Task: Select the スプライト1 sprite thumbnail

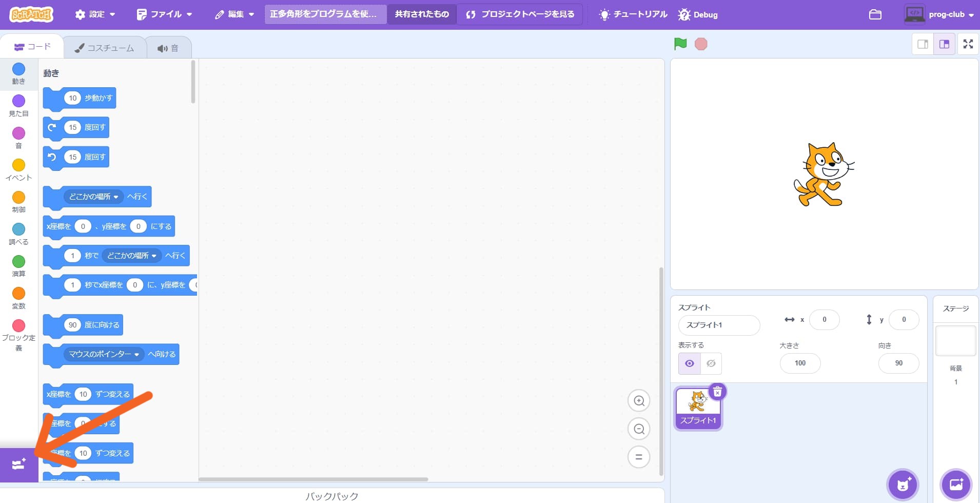Action: pyautogui.click(x=698, y=409)
